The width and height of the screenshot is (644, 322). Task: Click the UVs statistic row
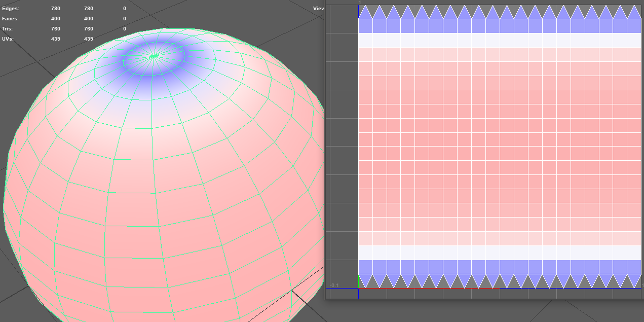(9, 39)
